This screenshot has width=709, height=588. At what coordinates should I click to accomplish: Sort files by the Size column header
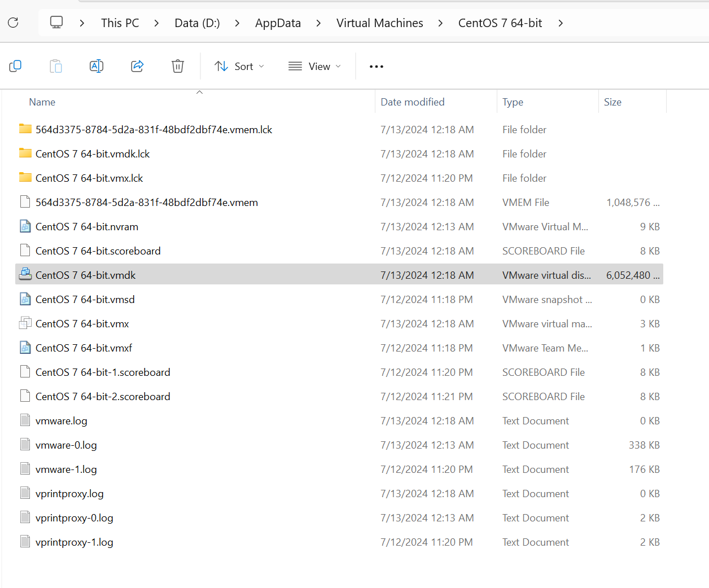tap(612, 102)
